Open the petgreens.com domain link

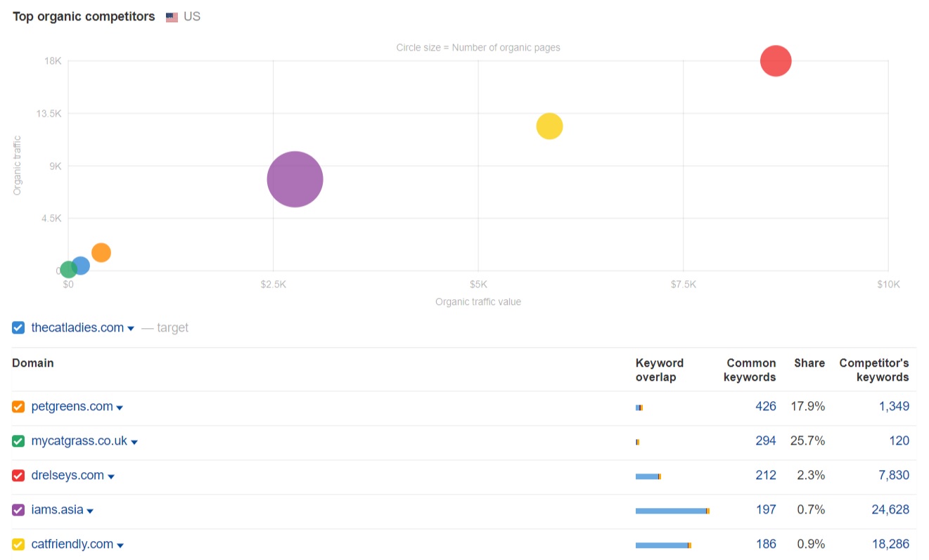click(x=72, y=407)
